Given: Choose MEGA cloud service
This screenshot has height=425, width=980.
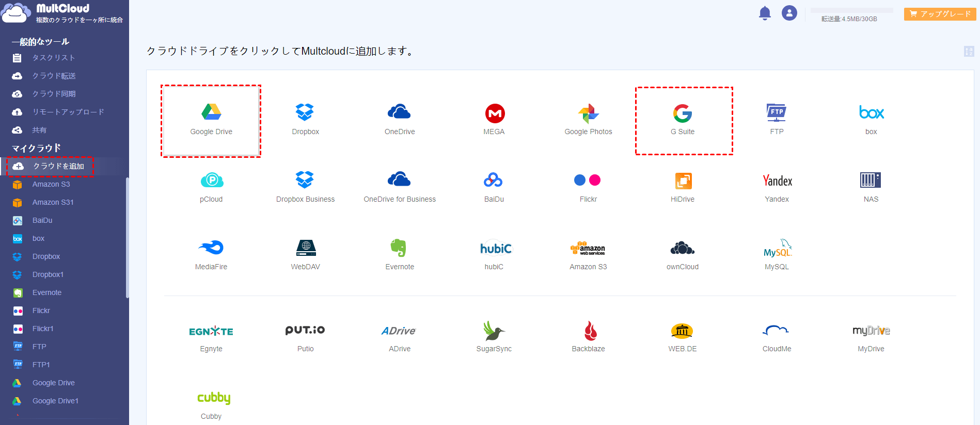Looking at the screenshot, I should coord(494,121).
